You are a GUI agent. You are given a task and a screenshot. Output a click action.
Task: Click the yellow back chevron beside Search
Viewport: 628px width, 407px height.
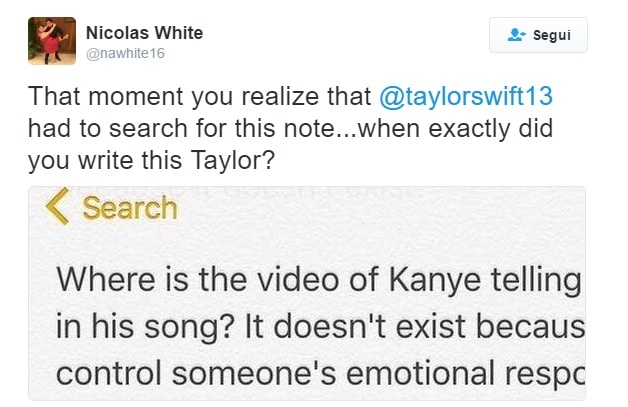pyautogui.click(x=58, y=207)
